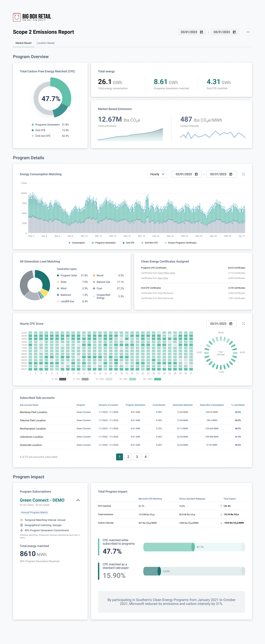
Task: Sort by Subscriber Consumption column header
Action: [212, 405]
